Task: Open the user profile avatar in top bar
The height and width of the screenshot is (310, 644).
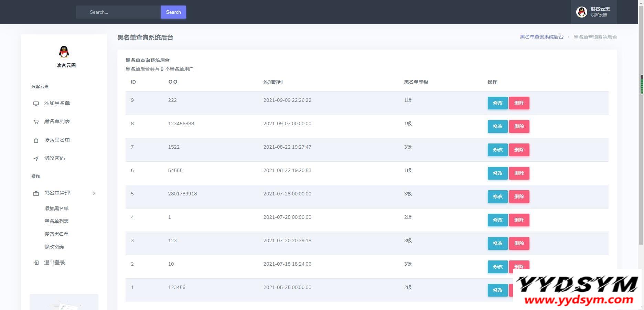Action: [x=581, y=12]
